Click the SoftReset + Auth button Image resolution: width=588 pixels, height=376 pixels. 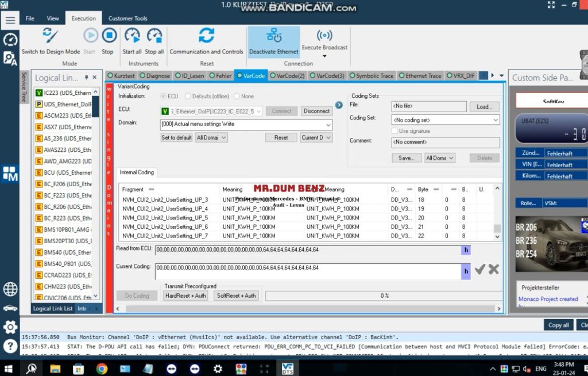236,295
